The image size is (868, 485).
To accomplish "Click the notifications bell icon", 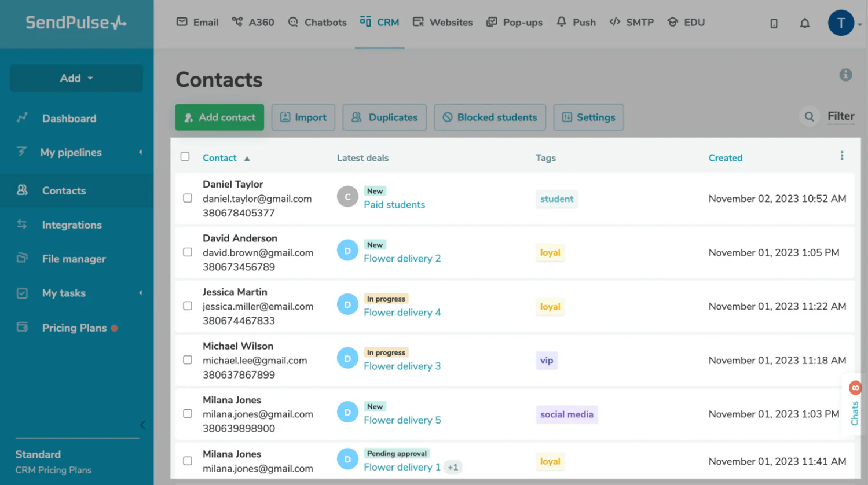I will [804, 23].
